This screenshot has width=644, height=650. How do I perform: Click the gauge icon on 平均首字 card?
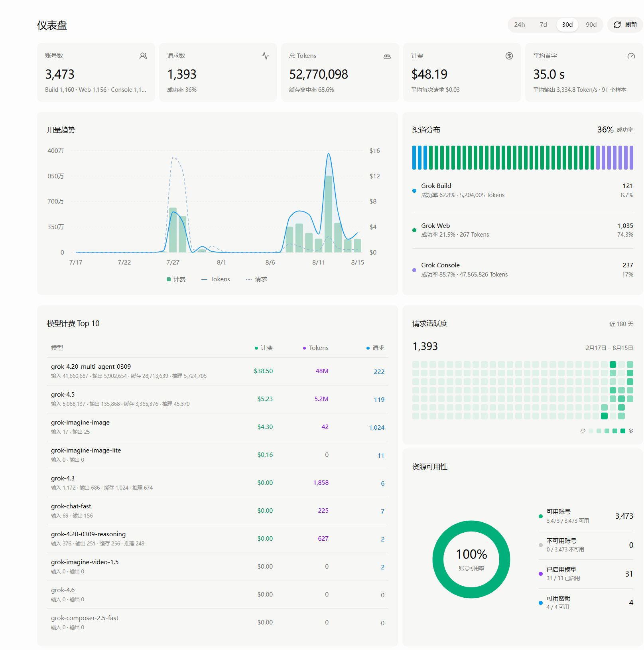pos(631,56)
